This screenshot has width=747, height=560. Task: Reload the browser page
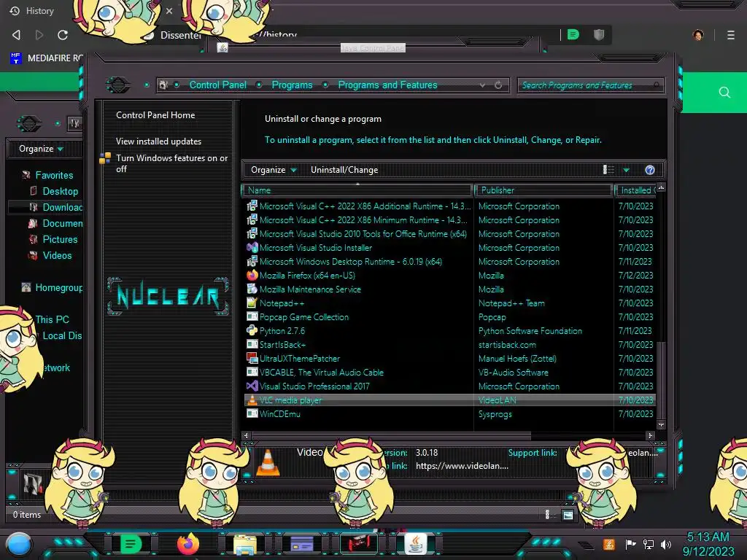63,35
